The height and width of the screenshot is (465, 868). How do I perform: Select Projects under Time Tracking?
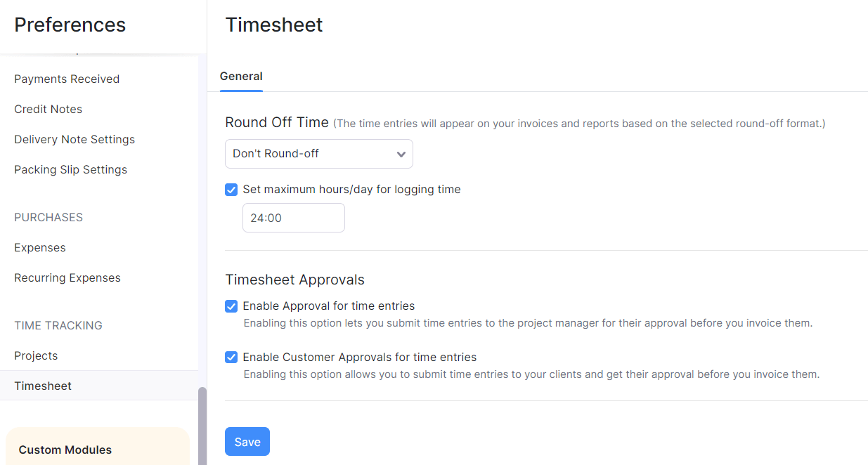pos(36,355)
